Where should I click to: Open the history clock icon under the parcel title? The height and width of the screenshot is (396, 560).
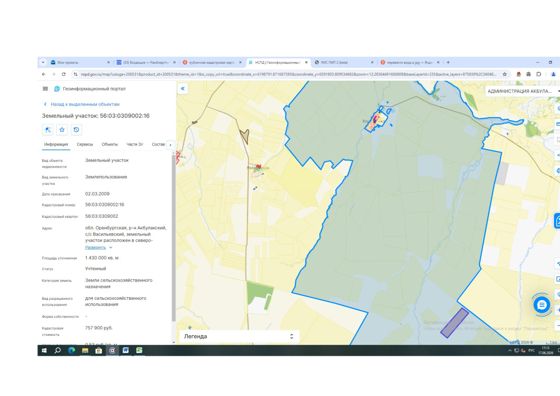(x=76, y=130)
